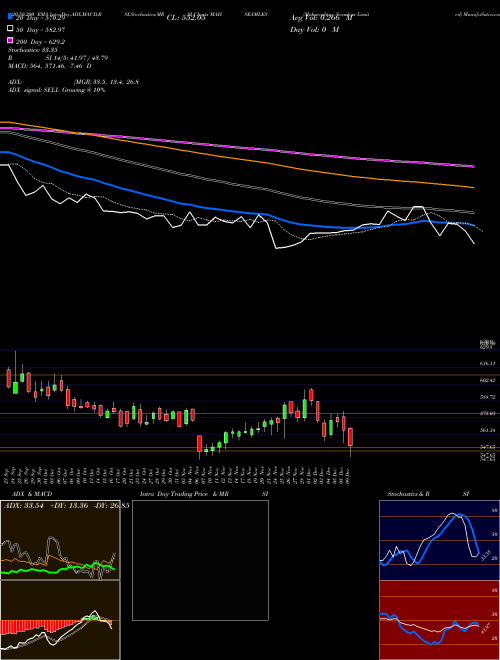500x660 pixels.
Task: Click the tall green candle before the December peak
Action: click(x=304, y=409)
